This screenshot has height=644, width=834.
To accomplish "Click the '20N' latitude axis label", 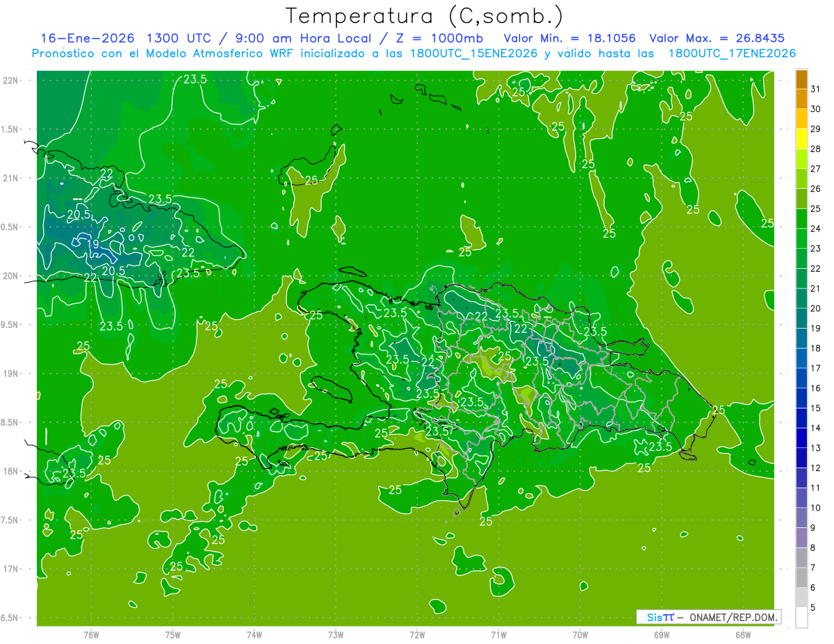I will point(10,276).
